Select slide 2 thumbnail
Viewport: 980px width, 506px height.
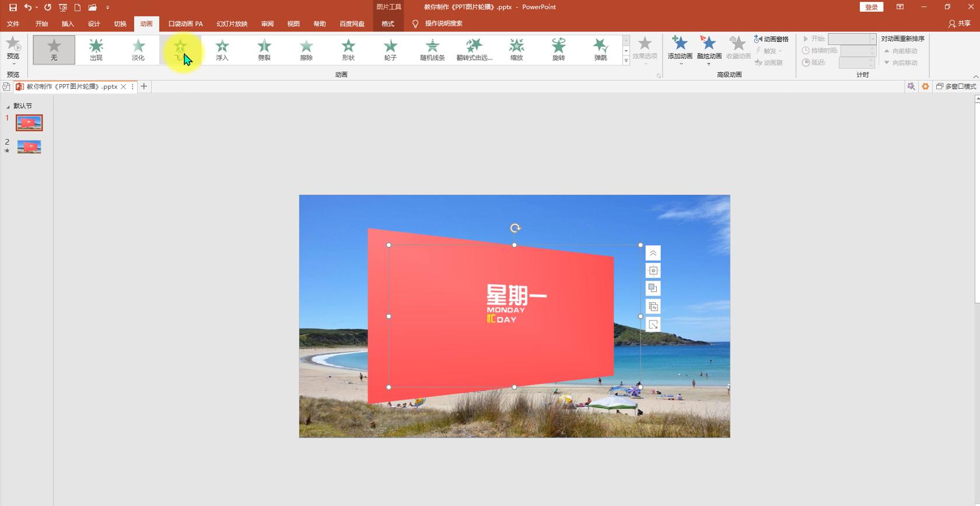click(x=29, y=146)
